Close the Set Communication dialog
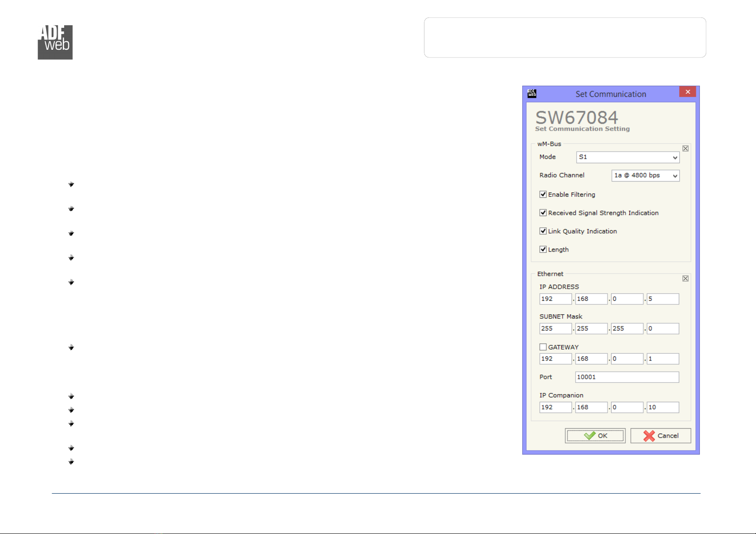Viewport: 756px width, 534px height. 687,92
